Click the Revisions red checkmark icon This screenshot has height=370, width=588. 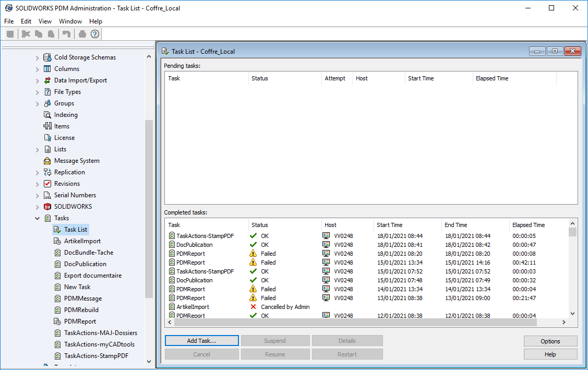tap(47, 184)
